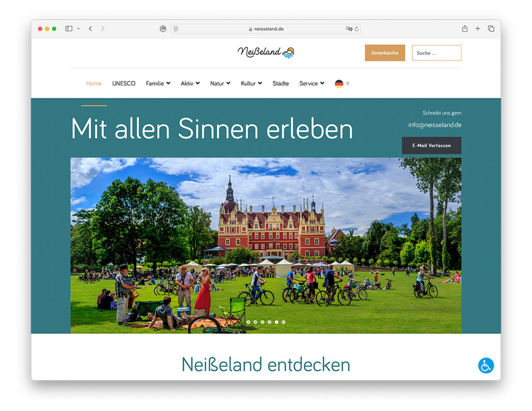The width and height of the screenshot is (532, 411).
Task: Click the Share icon in Safari toolbar
Action: click(x=465, y=29)
